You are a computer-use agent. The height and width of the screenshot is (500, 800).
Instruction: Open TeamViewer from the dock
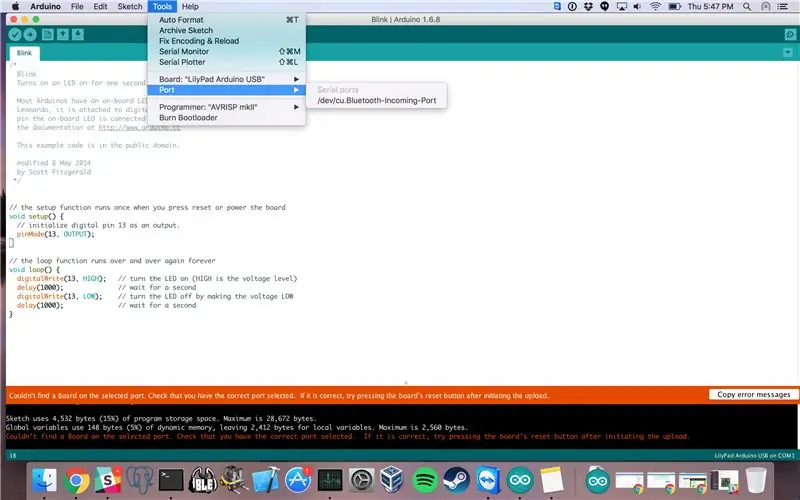point(488,480)
